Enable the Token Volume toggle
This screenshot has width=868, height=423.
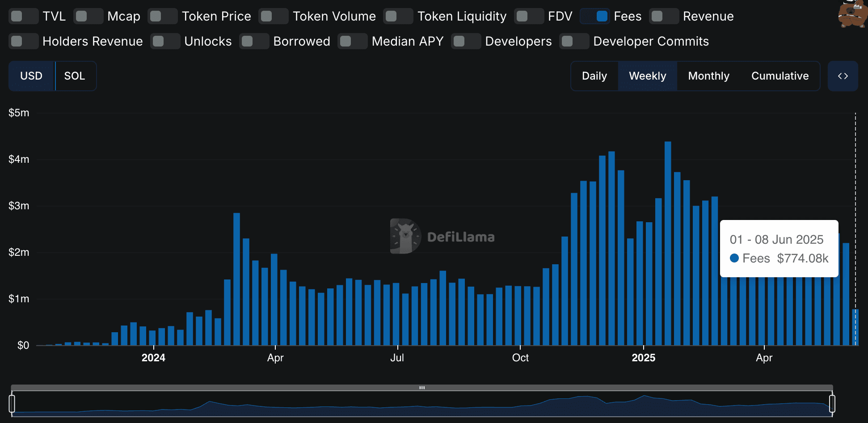tap(273, 16)
